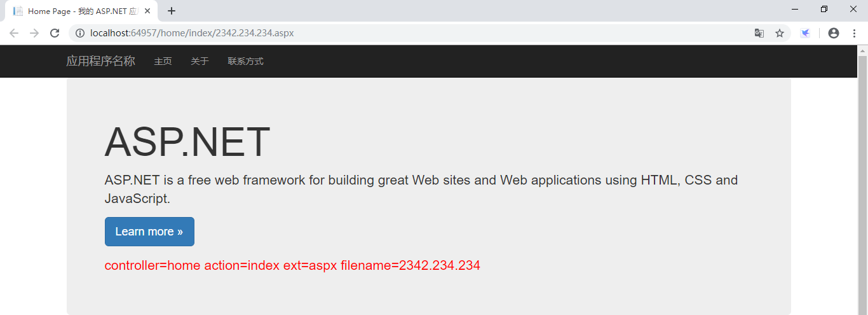Viewport: 868px width, 315px height.
Task: Open the 关于 navigation item
Action: (200, 61)
